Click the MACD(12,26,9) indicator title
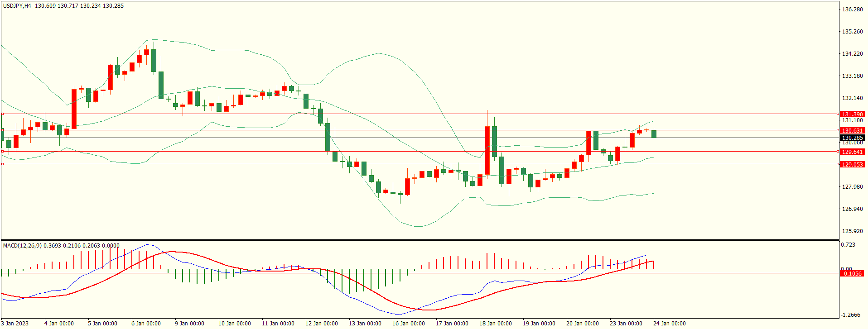The image size is (868, 329). [22, 246]
